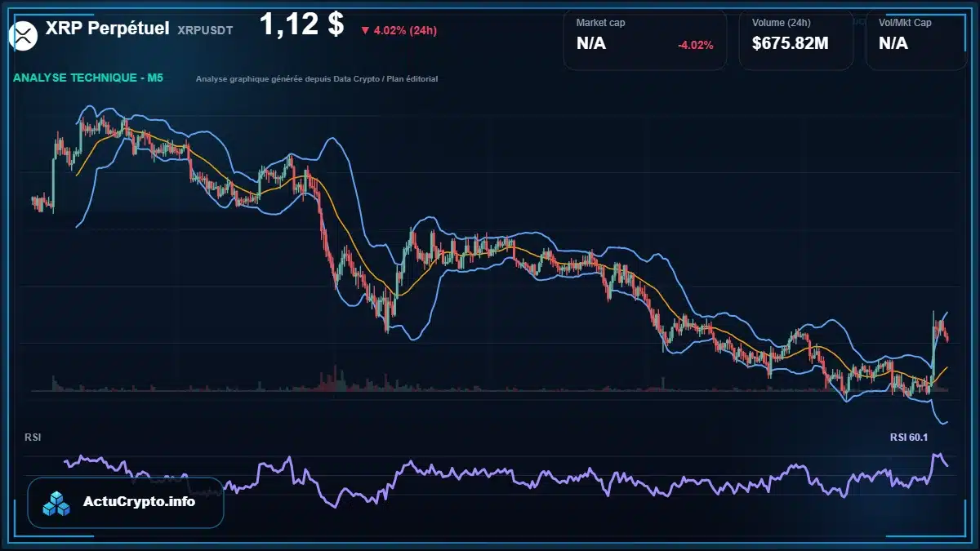Click the Vol/Mkt Cap N/A value
980x551 pixels.
[893, 43]
